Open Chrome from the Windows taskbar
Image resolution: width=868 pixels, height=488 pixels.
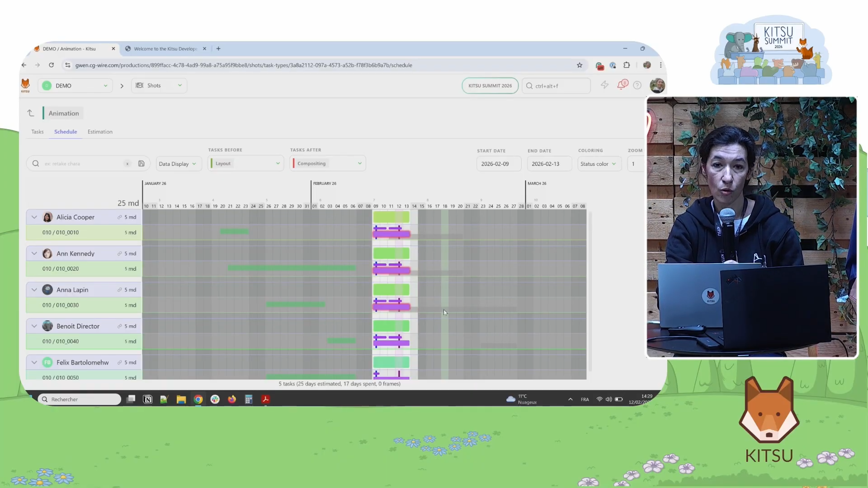coord(198,399)
